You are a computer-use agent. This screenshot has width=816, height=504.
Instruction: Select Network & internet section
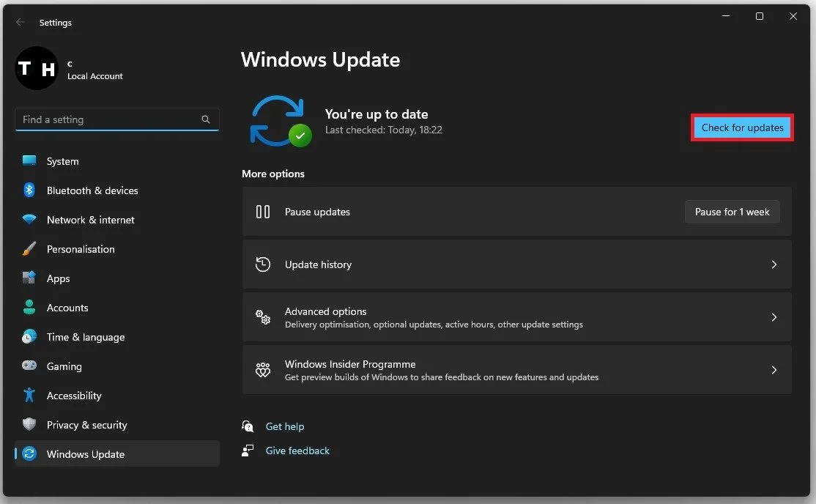coord(117,219)
